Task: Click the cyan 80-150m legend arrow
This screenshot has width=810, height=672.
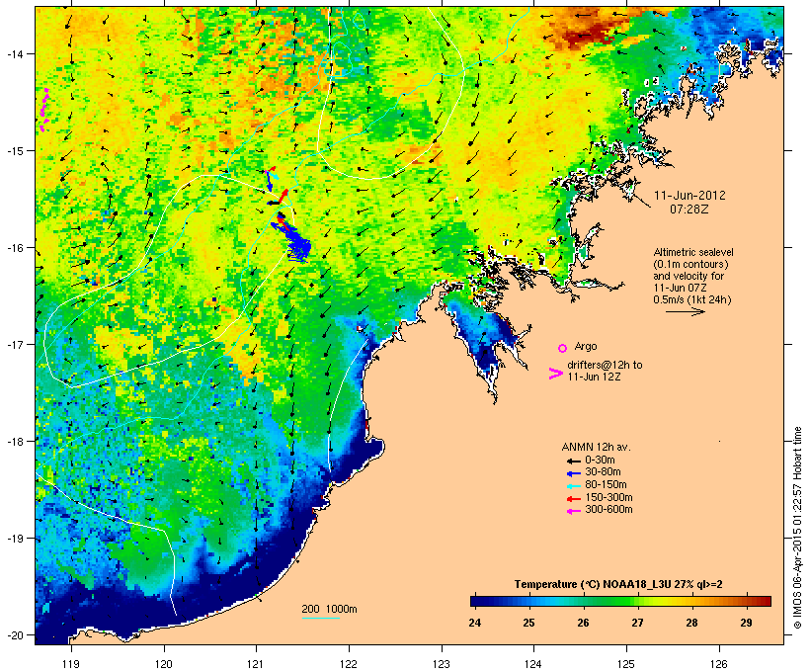Action: pyautogui.click(x=573, y=486)
